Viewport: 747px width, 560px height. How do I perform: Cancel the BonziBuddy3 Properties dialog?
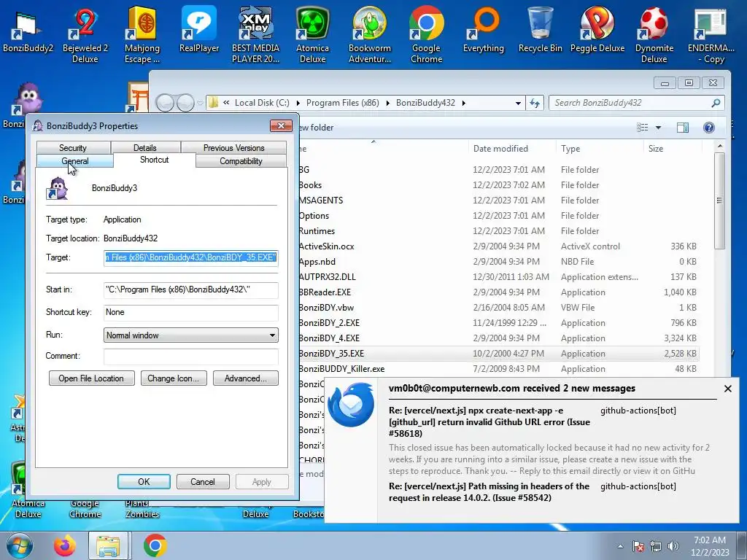pyautogui.click(x=203, y=481)
